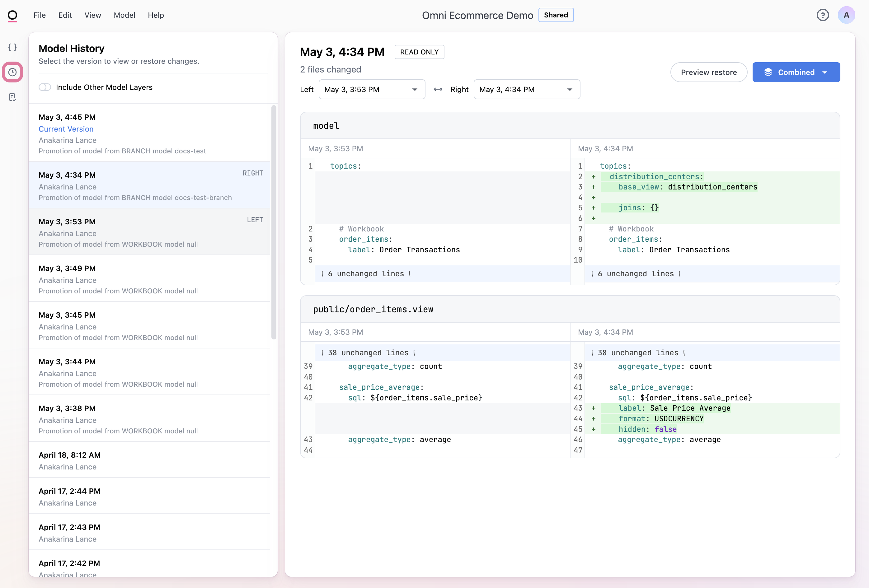The width and height of the screenshot is (869, 588).
Task: Click the Omni logo icon
Action: coord(12,15)
